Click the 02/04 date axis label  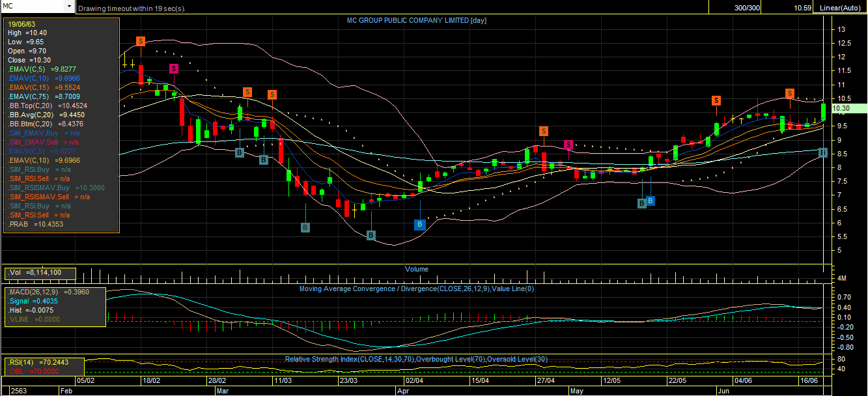tap(414, 380)
